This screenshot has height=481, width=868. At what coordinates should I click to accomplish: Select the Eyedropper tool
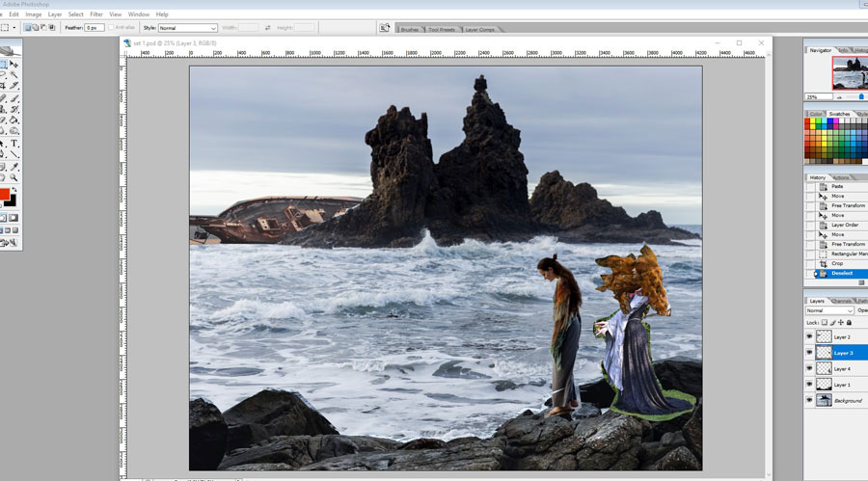click(x=14, y=167)
